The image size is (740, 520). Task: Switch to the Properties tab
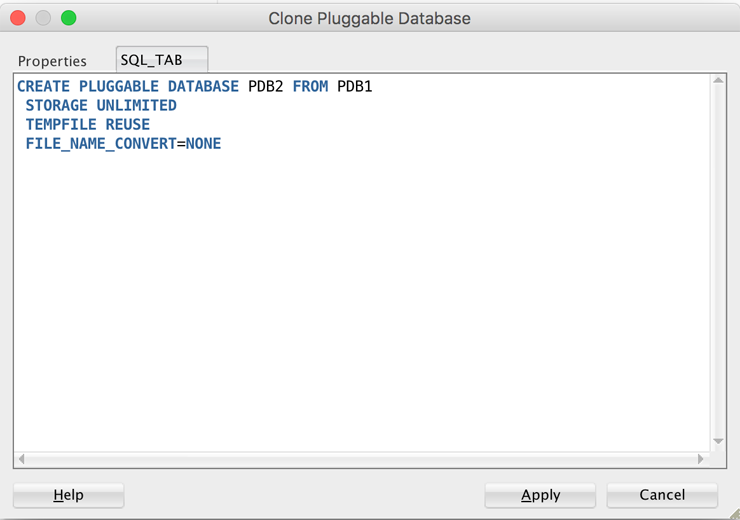[x=52, y=61]
